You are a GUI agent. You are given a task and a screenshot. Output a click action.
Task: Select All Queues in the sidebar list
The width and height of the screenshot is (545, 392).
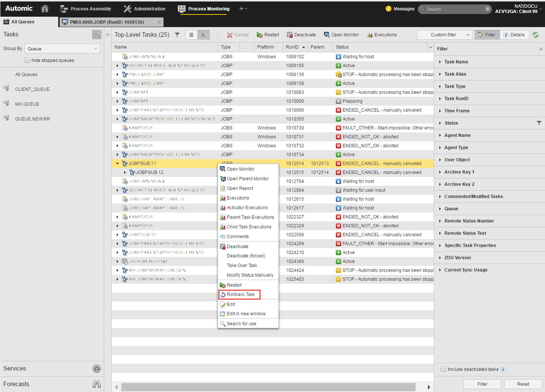pos(26,75)
